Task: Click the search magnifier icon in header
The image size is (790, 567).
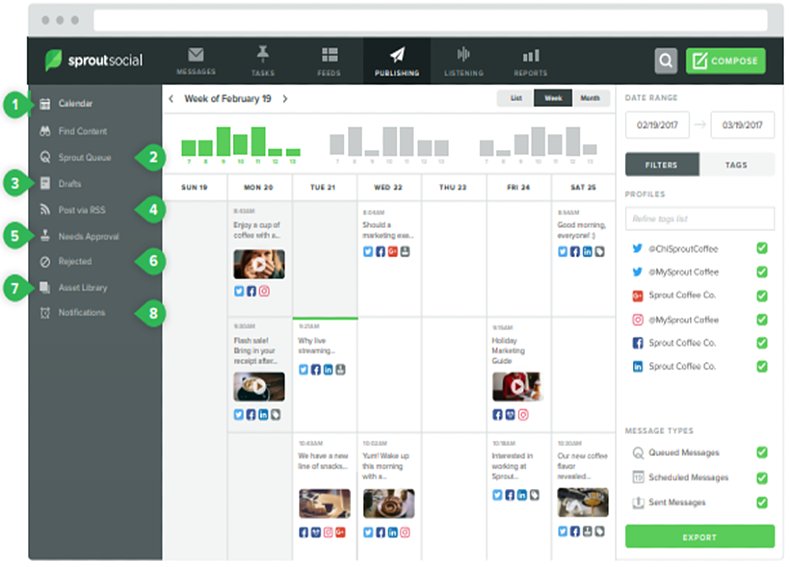Action: click(666, 61)
